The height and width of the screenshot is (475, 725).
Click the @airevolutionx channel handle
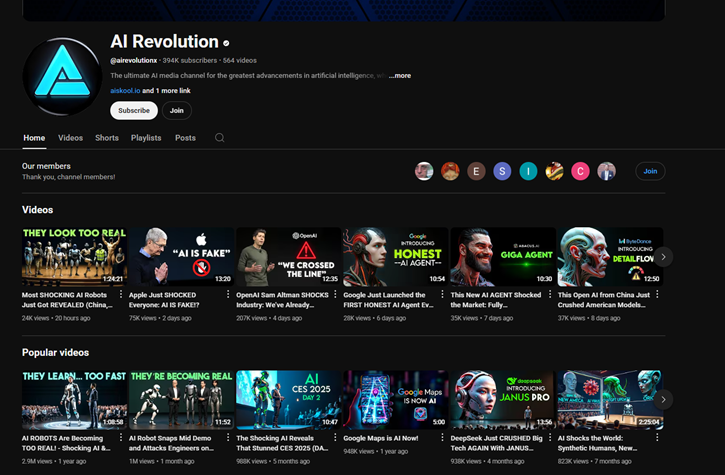[x=134, y=61]
